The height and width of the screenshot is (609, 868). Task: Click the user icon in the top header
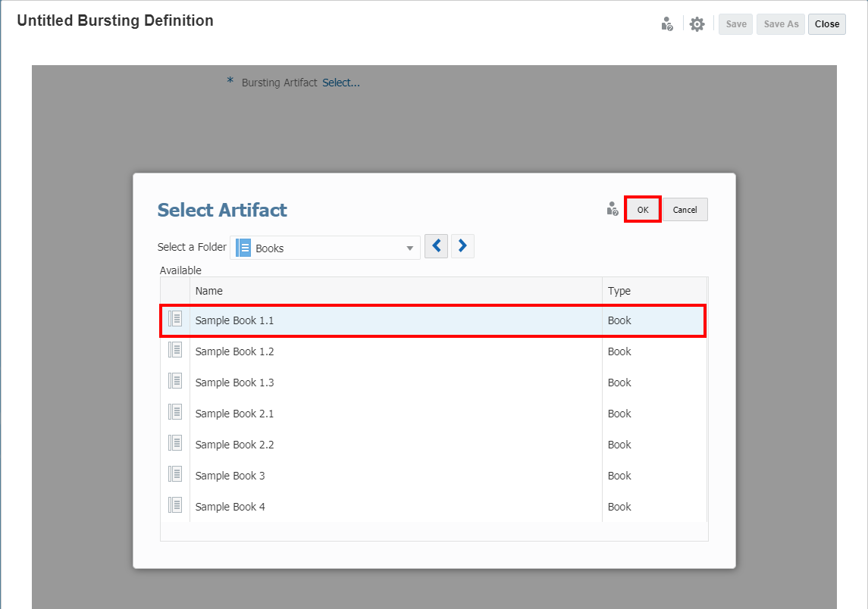pyautogui.click(x=667, y=24)
